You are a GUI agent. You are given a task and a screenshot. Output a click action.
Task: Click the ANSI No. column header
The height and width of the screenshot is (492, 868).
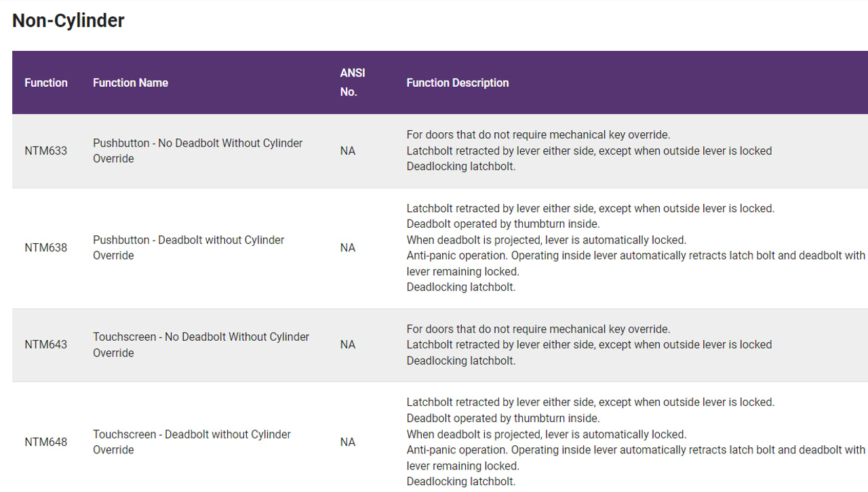click(x=353, y=82)
